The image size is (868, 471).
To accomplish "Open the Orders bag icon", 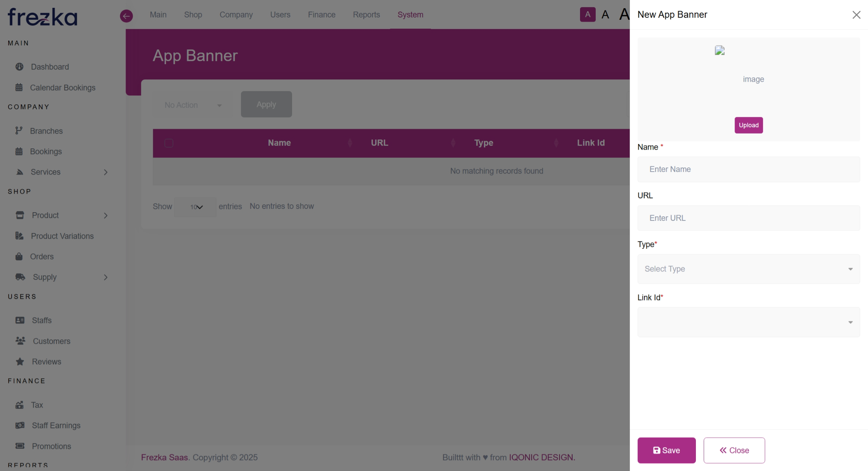I will click(x=19, y=257).
